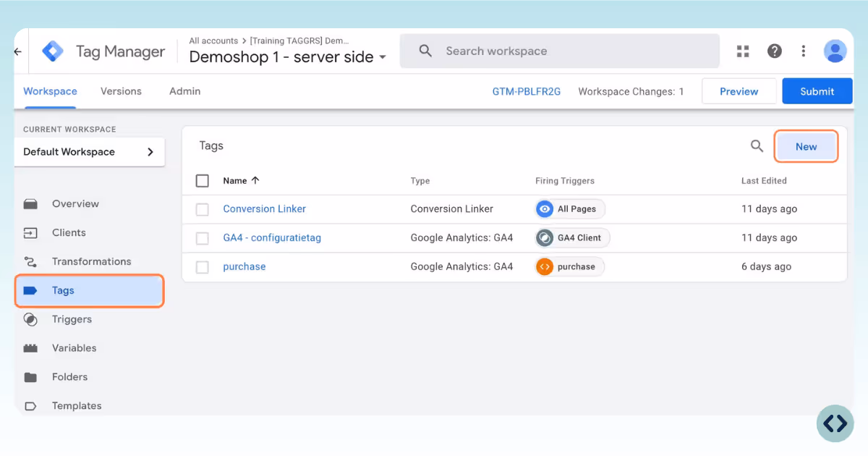Check the Conversion Linker row checkbox
This screenshot has width=868, height=456.
pos(203,209)
